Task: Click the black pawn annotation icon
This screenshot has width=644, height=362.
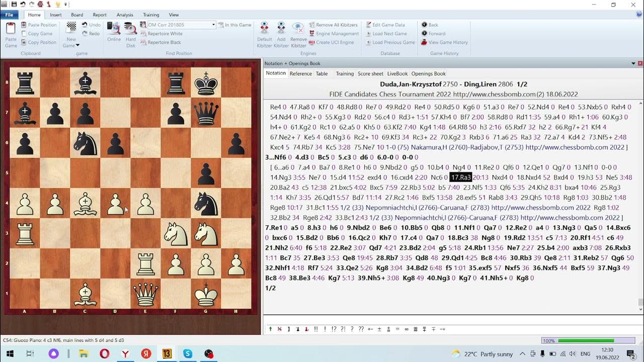Action: pyautogui.click(x=298, y=329)
